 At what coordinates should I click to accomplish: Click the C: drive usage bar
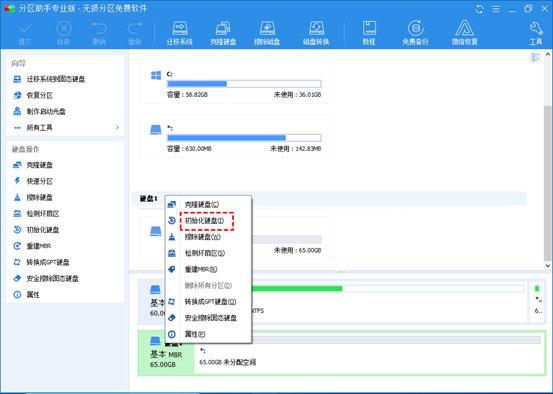244,84
